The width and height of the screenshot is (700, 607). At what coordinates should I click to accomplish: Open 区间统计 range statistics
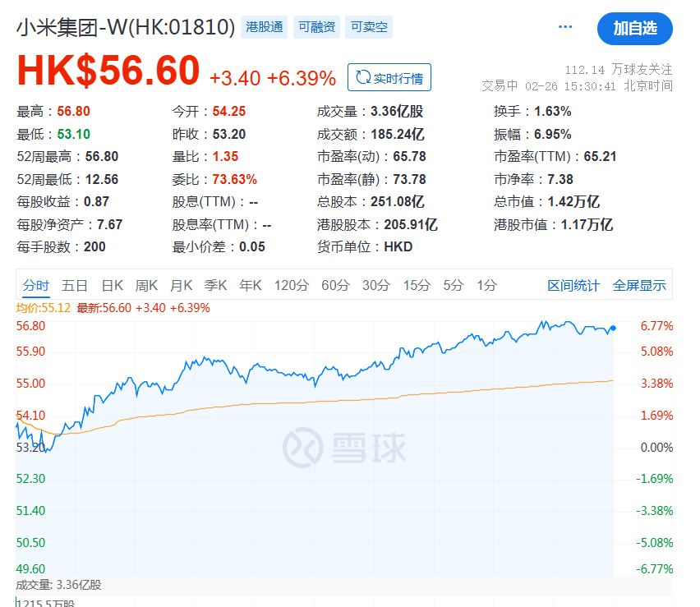point(573,286)
